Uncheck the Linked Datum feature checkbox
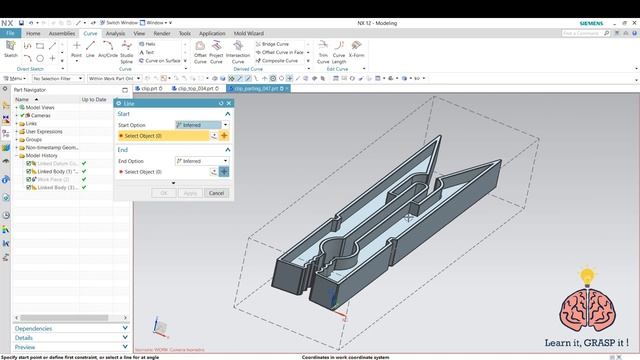The width and height of the screenshot is (640, 360). pos(29,163)
